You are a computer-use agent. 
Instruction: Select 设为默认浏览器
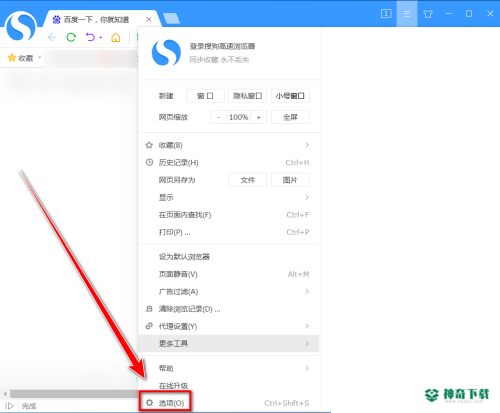coord(229,257)
